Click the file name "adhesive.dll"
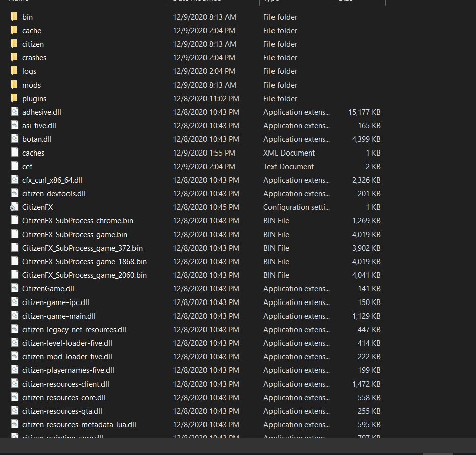Screen dimensions: 476x455 click(42, 112)
